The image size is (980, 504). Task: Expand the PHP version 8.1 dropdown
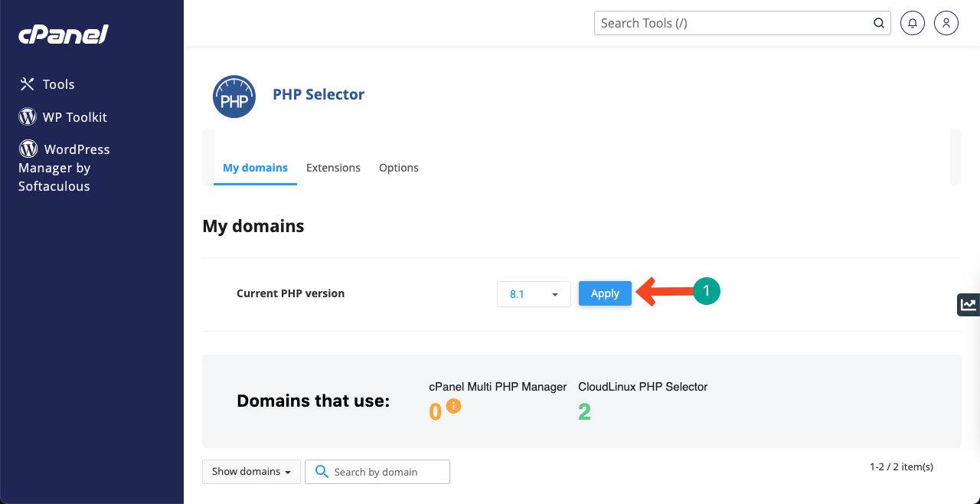click(534, 294)
